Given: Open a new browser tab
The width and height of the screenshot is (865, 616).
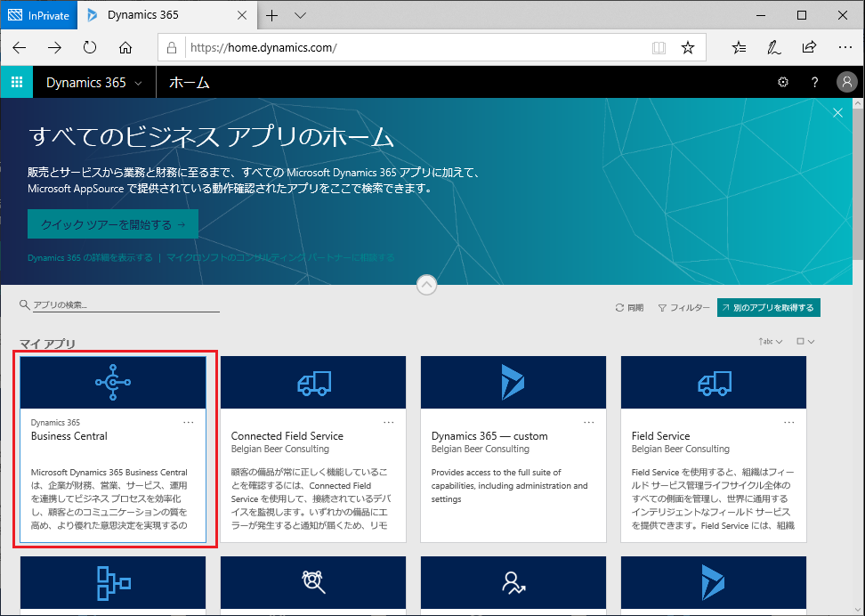Looking at the screenshot, I should click(x=272, y=15).
